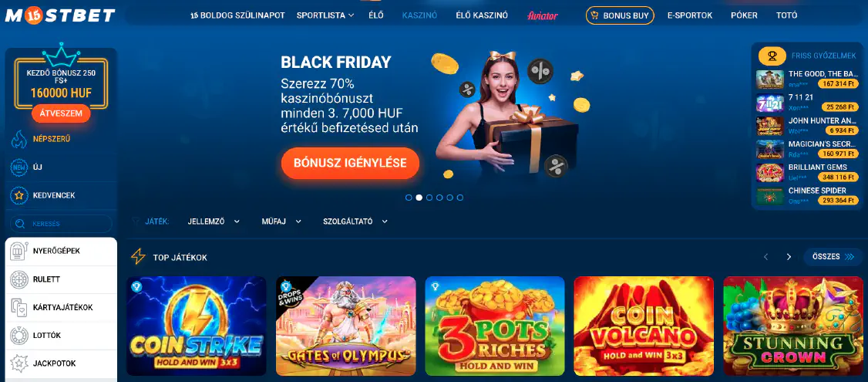
Task: Open the Jellemző filter dropdown
Action: 214,221
